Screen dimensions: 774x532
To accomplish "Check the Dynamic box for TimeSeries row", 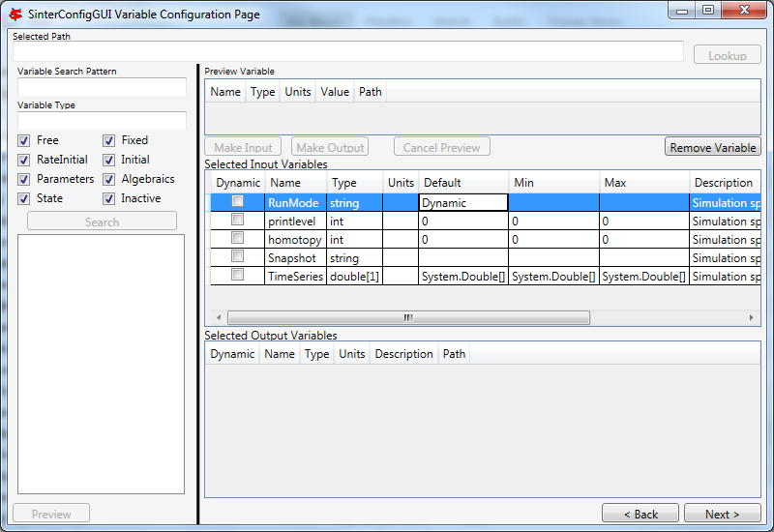I will pos(237,274).
